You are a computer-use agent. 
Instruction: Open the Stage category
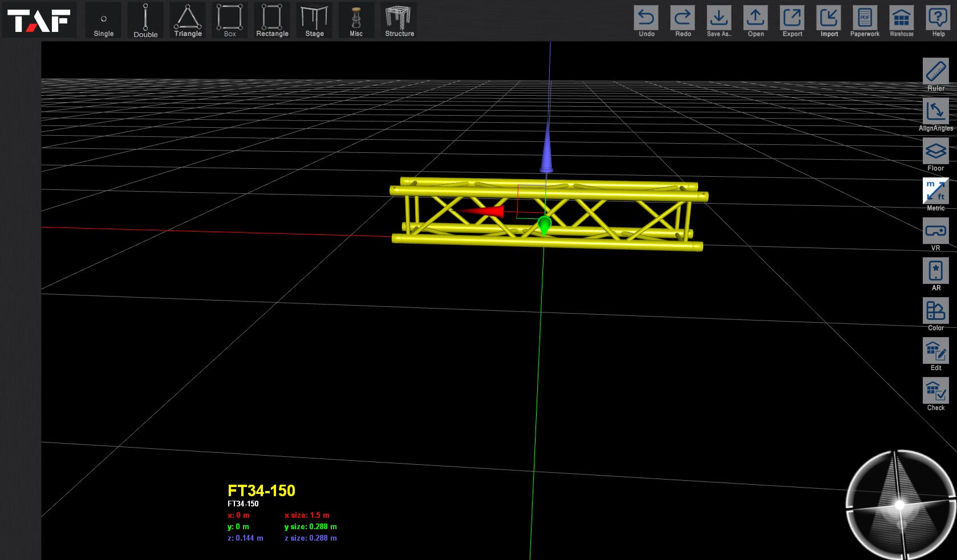point(314,21)
